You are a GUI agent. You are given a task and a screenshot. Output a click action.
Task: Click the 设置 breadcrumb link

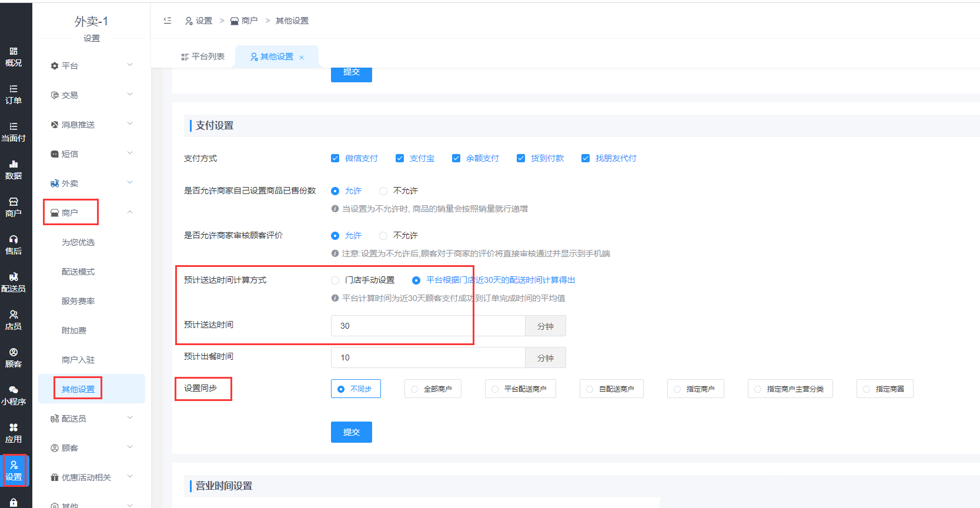click(x=199, y=21)
